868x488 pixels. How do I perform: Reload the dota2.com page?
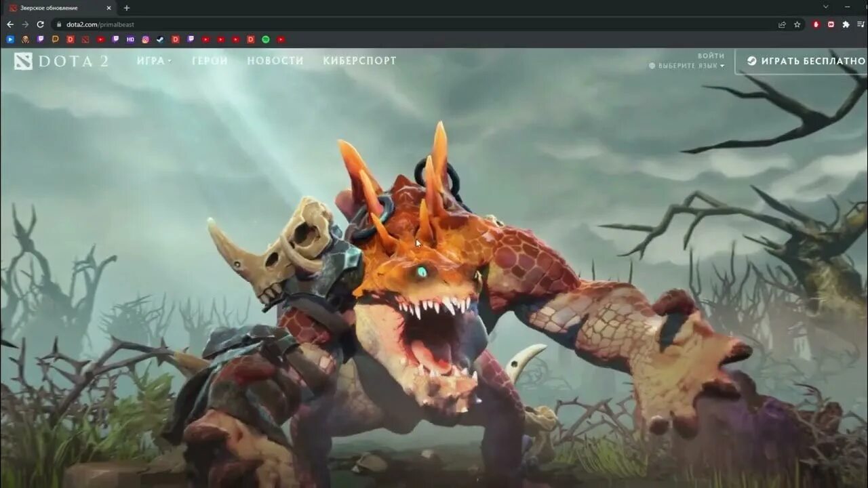[40, 24]
